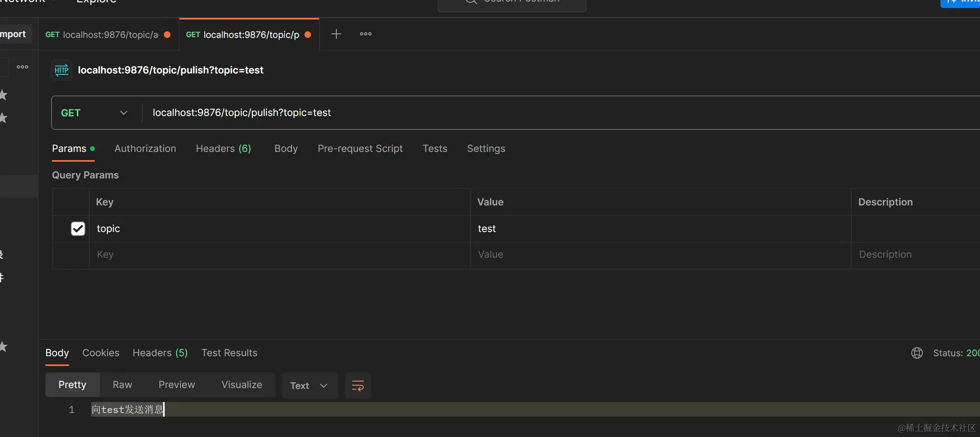The height and width of the screenshot is (437, 980).
Task: Open the Authorization tab
Action: pos(145,148)
